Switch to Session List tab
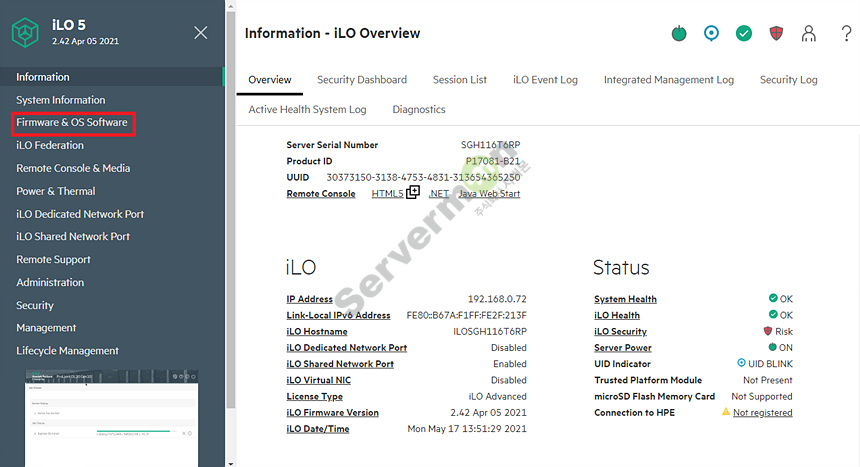This screenshot has height=467, width=860. coord(460,80)
